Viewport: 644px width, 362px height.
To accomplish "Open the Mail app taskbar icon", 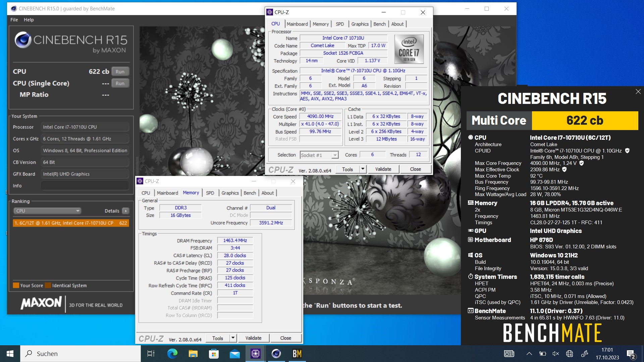I will pos(234,354).
